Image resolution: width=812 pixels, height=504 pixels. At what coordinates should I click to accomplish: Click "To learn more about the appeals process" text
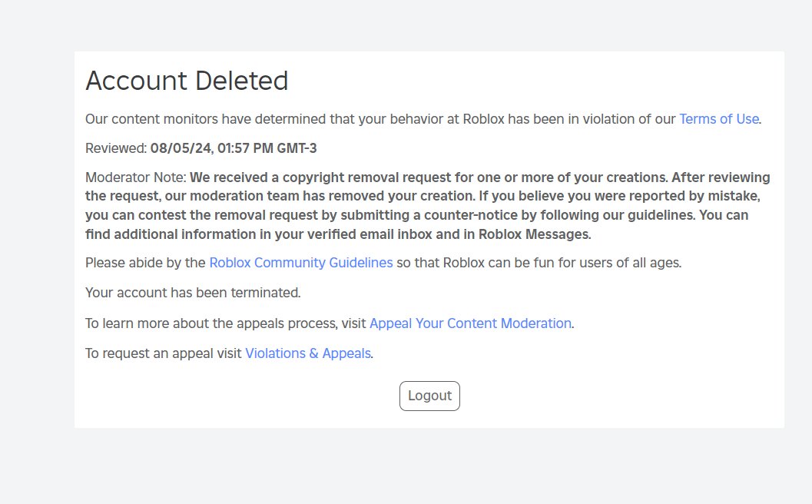pos(211,323)
